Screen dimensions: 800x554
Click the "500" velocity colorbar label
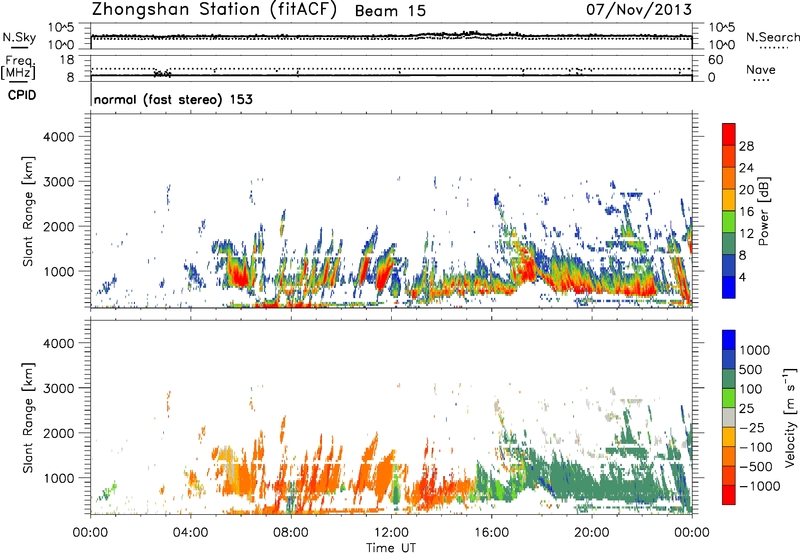pos(751,370)
